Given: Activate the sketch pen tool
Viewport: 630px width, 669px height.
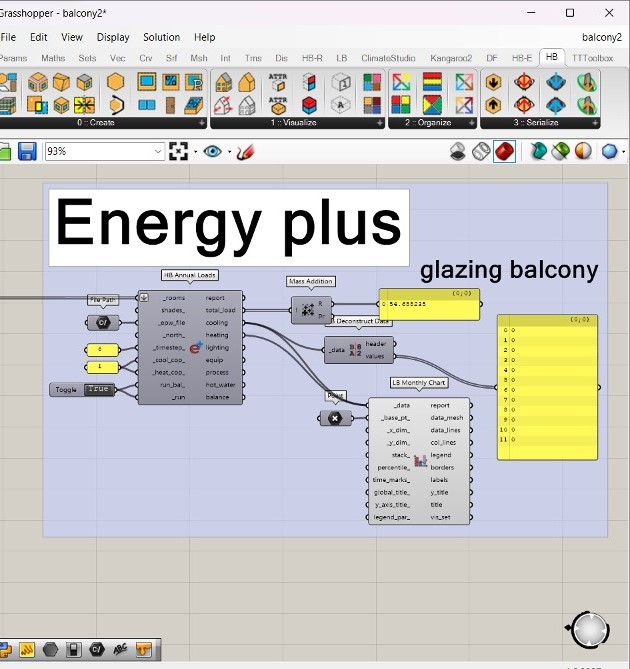Looking at the screenshot, I should coord(245,151).
